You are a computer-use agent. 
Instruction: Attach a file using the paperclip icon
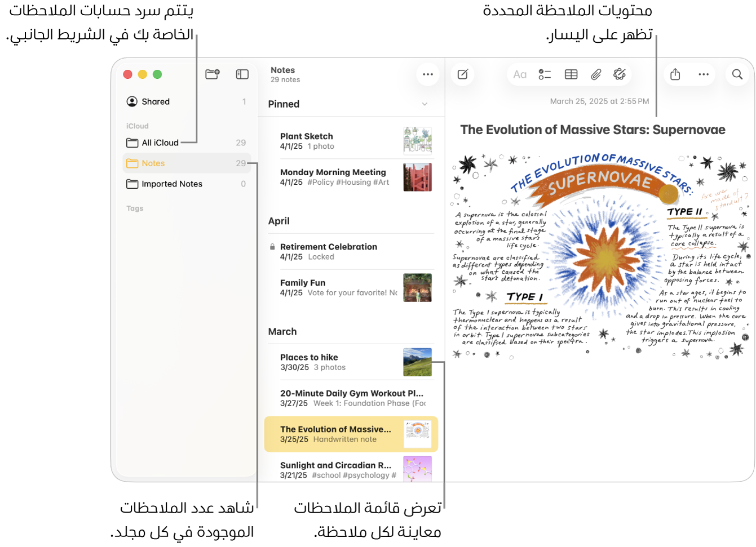click(x=596, y=74)
